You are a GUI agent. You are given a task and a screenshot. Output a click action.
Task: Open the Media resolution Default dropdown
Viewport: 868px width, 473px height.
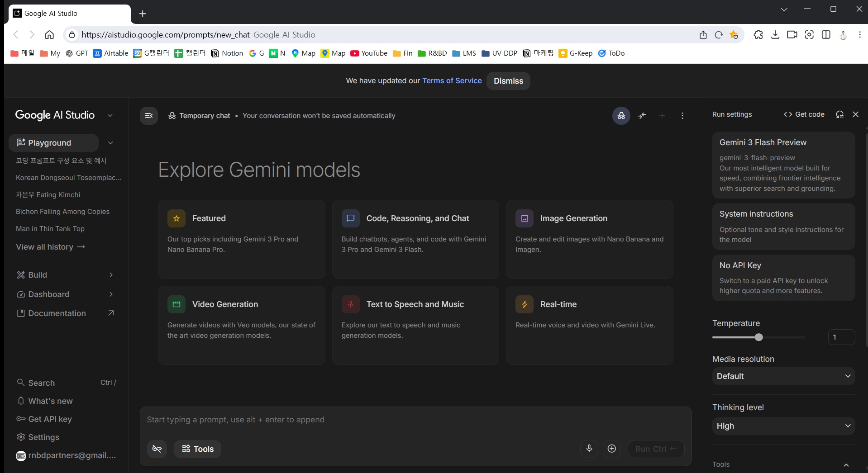(x=783, y=376)
